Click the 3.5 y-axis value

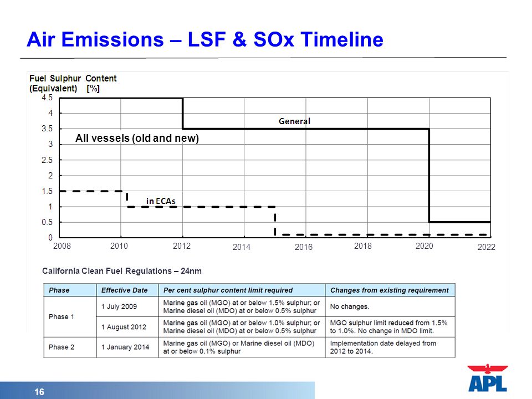click(47, 129)
